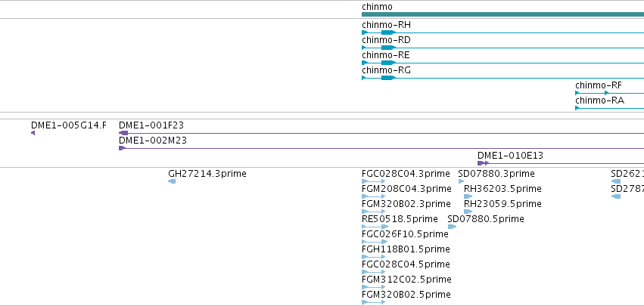The width and height of the screenshot is (644, 306).
Task: Click the RH23059.5prime EST label
Action: click(x=502, y=204)
